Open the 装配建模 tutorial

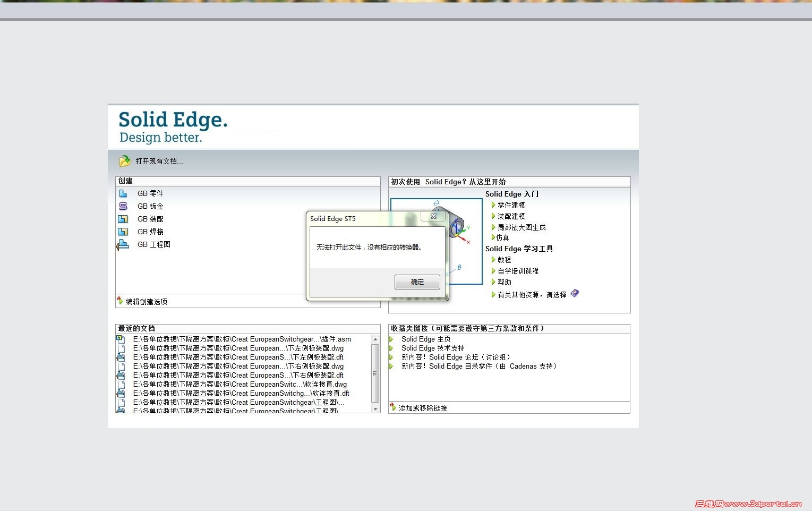coord(511,216)
